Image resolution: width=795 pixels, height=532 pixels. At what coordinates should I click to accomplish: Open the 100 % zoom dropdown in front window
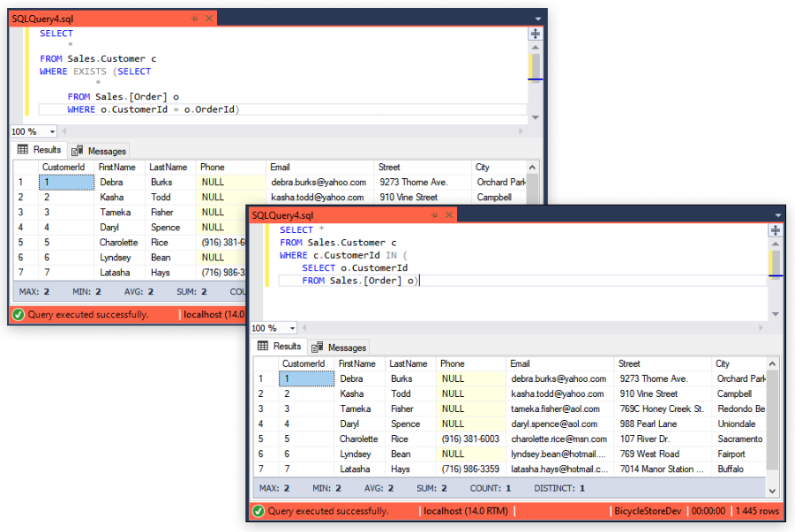[x=292, y=328]
